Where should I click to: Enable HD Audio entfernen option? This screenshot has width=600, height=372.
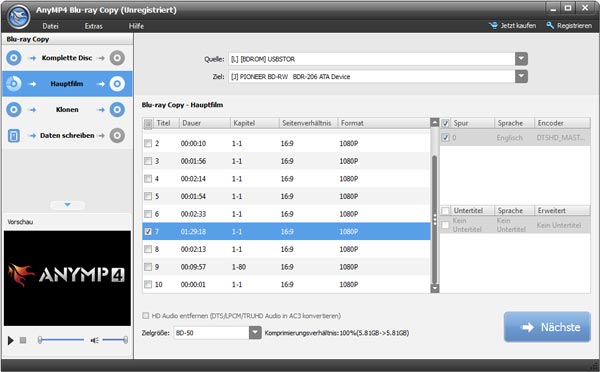click(x=146, y=316)
